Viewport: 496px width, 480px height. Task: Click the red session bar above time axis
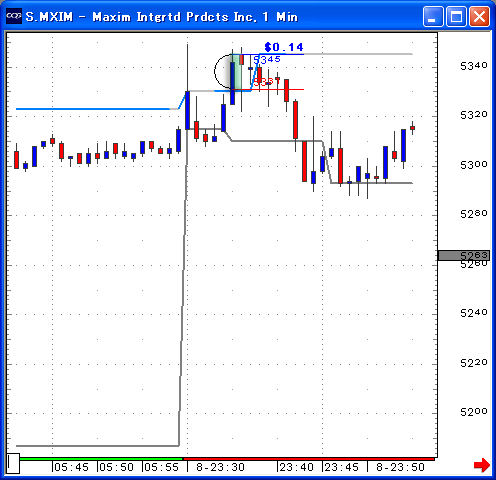[x=309, y=459]
